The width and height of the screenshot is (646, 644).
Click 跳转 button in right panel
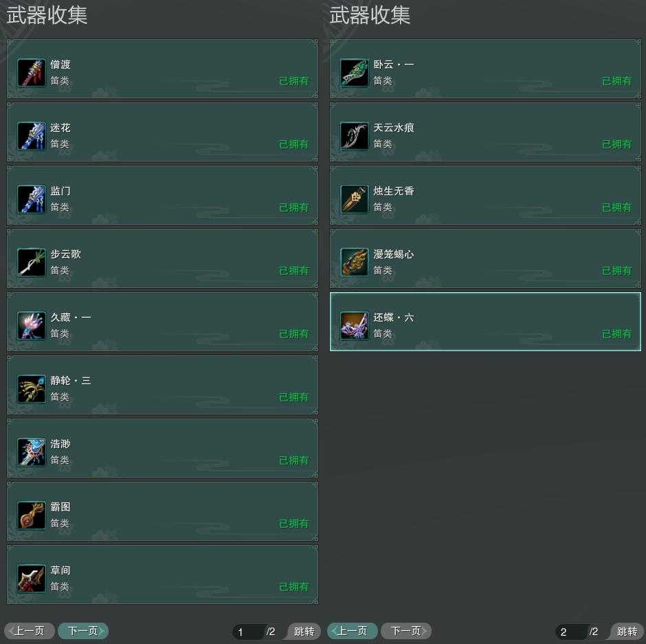point(627,631)
